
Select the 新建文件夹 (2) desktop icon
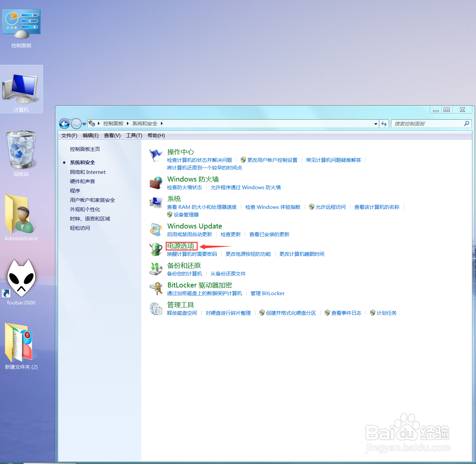point(21,346)
